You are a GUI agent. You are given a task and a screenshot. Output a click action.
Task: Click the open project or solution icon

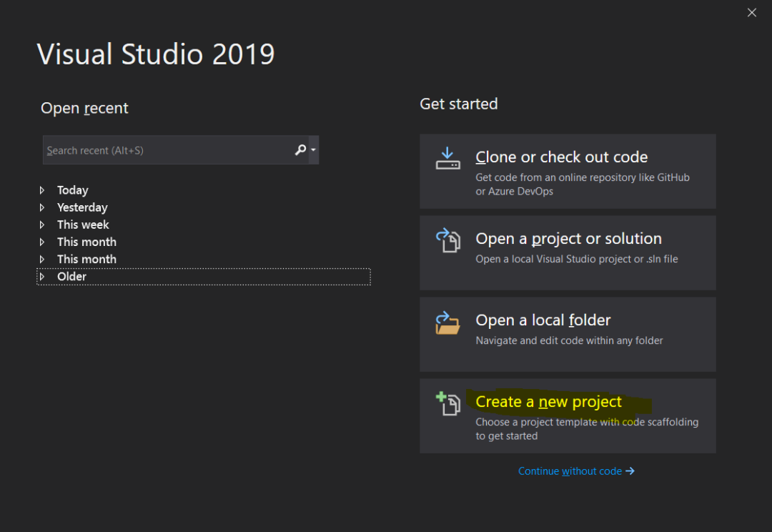[x=448, y=240]
